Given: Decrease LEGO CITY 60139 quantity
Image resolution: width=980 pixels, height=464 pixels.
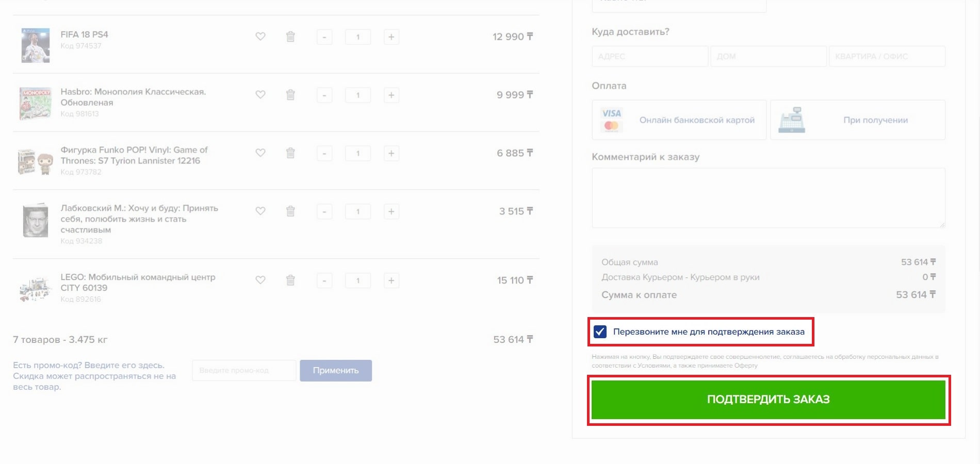Looking at the screenshot, I should pyautogui.click(x=324, y=280).
